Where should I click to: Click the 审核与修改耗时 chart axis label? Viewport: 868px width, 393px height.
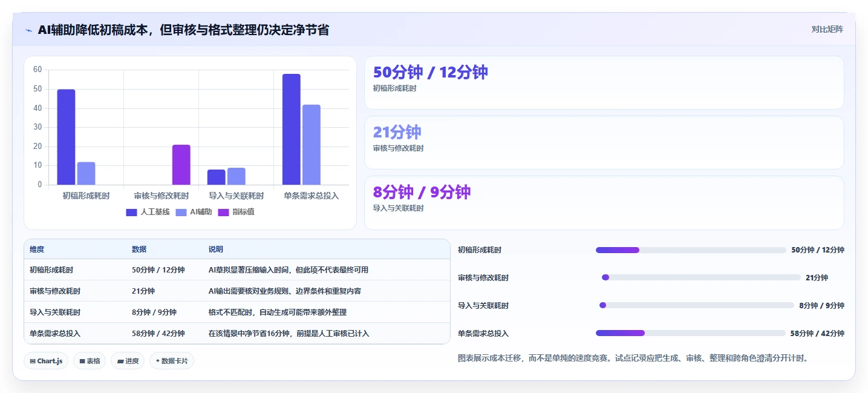[x=162, y=196]
